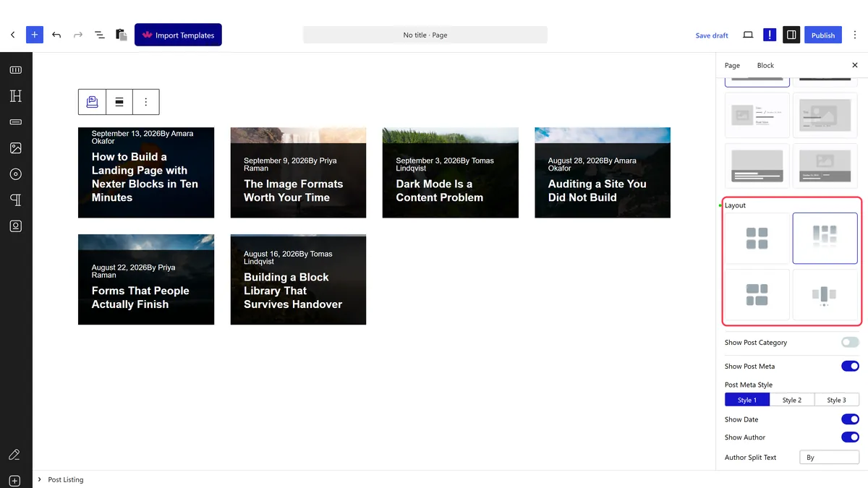
Task: Select Style 1 post meta option
Action: click(747, 400)
